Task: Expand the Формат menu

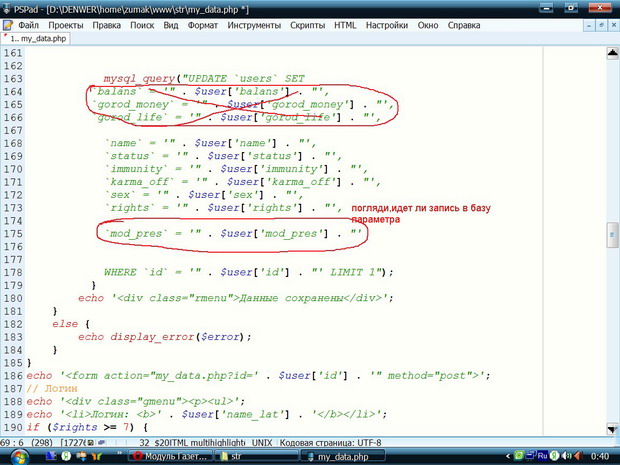Action: tap(204, 22)
